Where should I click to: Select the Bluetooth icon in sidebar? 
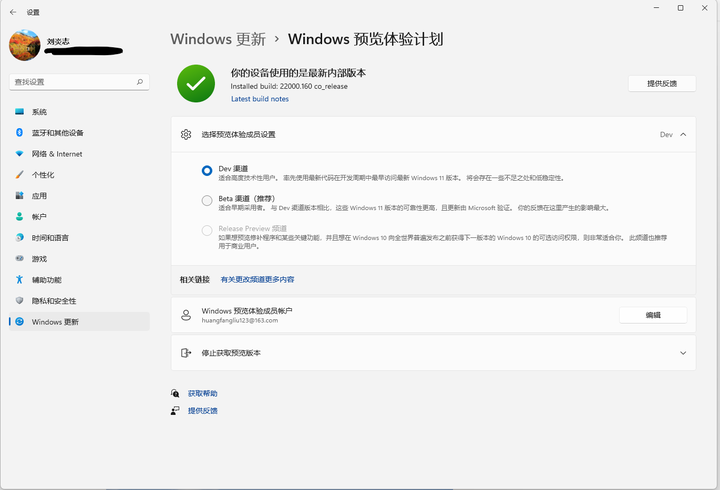[x=19, y=133]
